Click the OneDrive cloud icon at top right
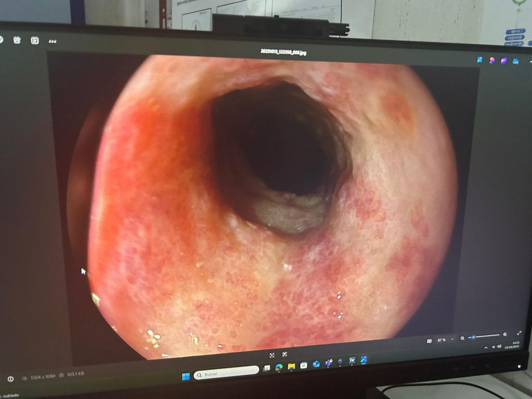Image resolution: width=532 pixels, height=399 pixels. point(515,61)
